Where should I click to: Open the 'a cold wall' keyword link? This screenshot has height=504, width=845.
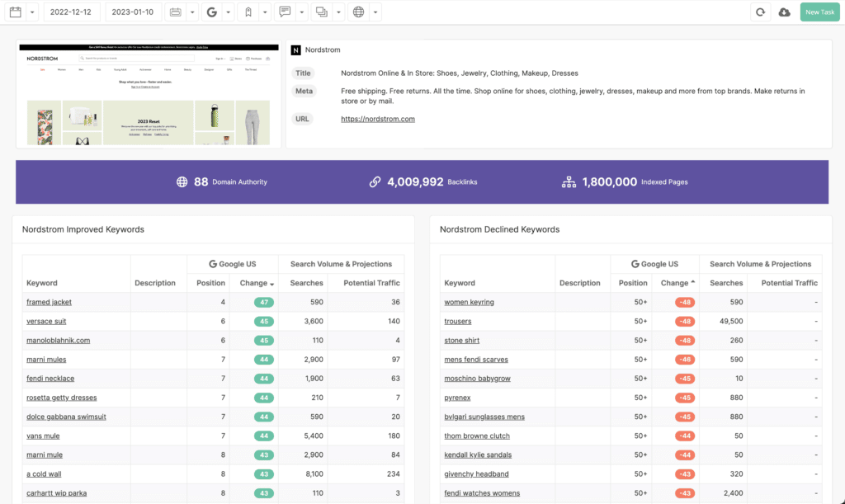[x=45, y=474]
